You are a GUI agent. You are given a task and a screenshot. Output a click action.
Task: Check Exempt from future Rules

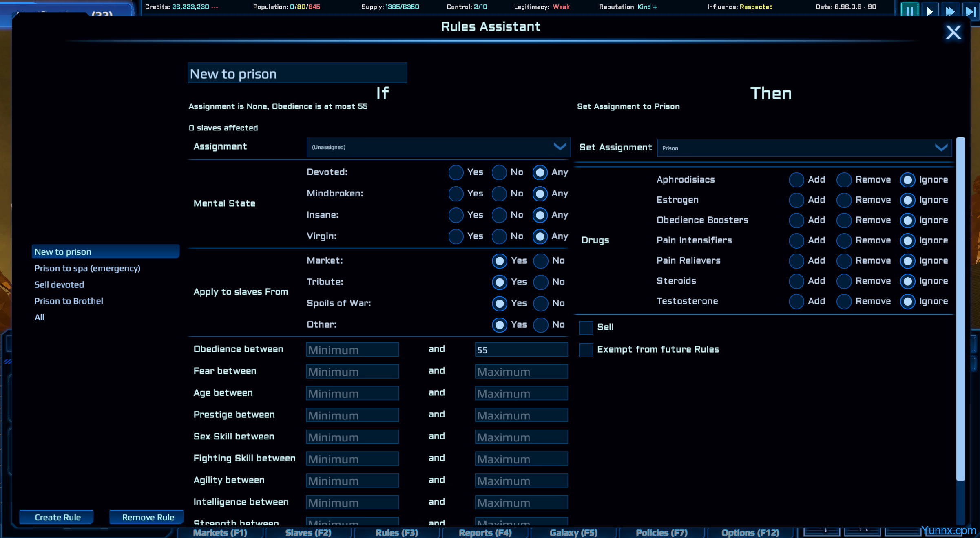[586, 350]
